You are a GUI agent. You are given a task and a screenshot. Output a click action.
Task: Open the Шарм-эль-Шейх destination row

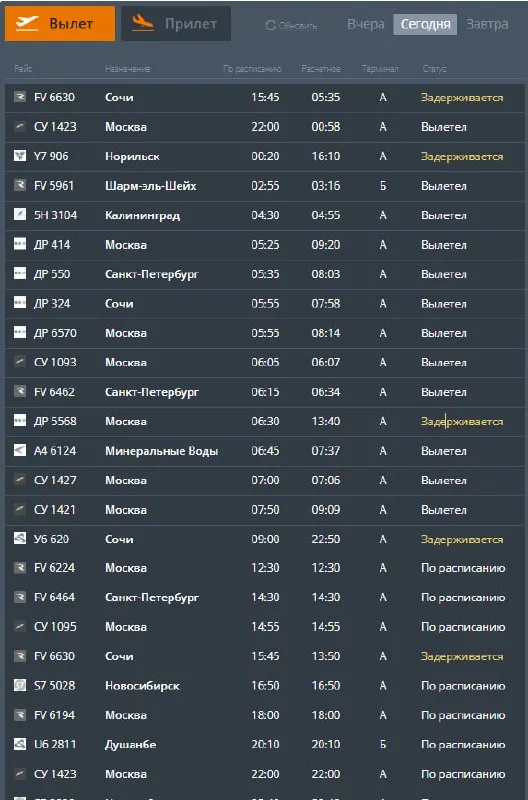point(265,186)
